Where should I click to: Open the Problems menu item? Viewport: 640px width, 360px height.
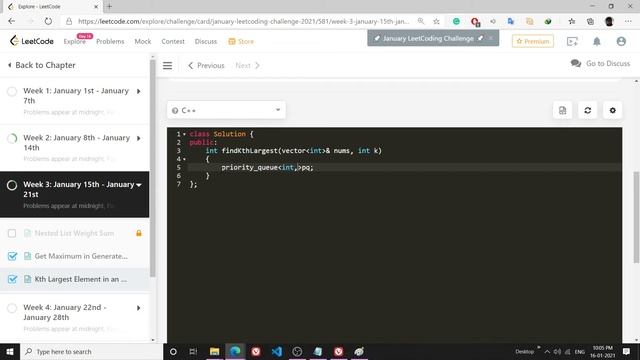110,41
